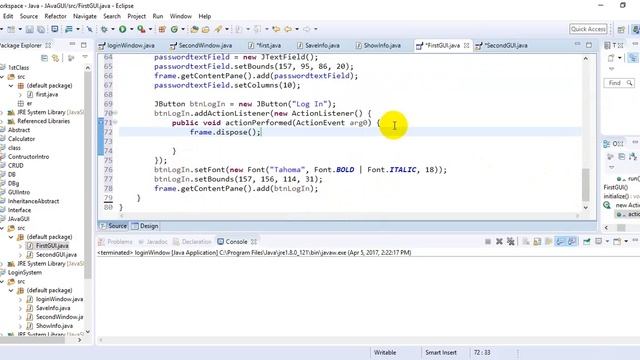Click the Open Type icon

pyautogui.click(x=194, y=29)
